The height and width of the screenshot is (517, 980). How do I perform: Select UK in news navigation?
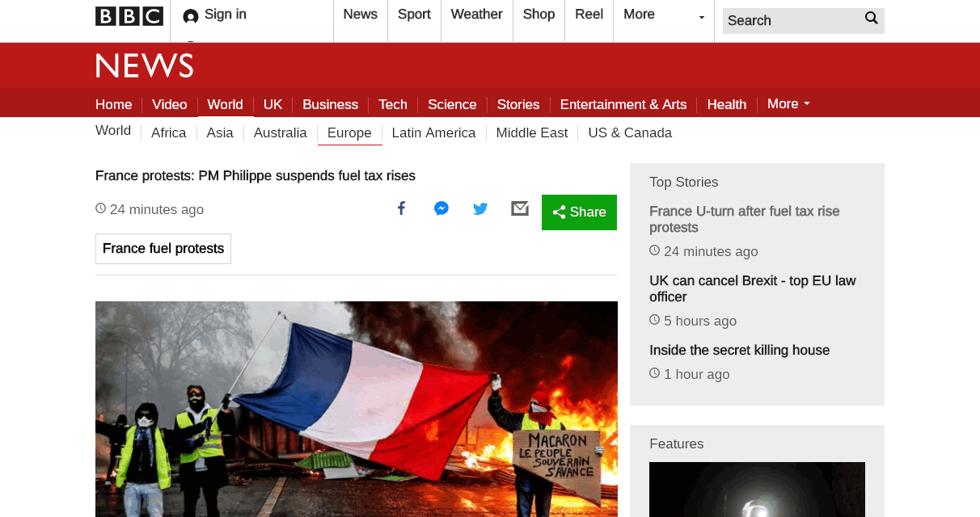tap(273, 104)
